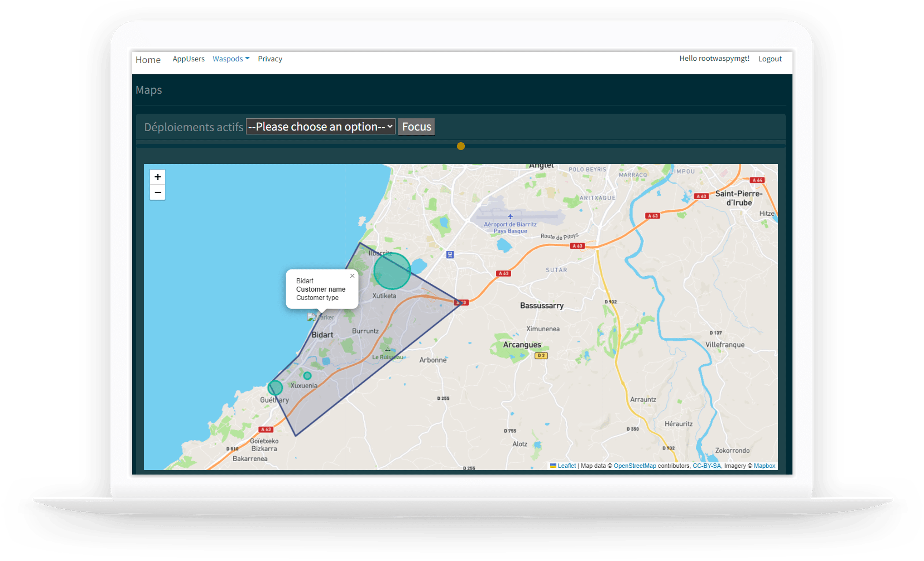924x561 pixels.
Task: Open the AppUsers page
Action: (x=188, y=59)
